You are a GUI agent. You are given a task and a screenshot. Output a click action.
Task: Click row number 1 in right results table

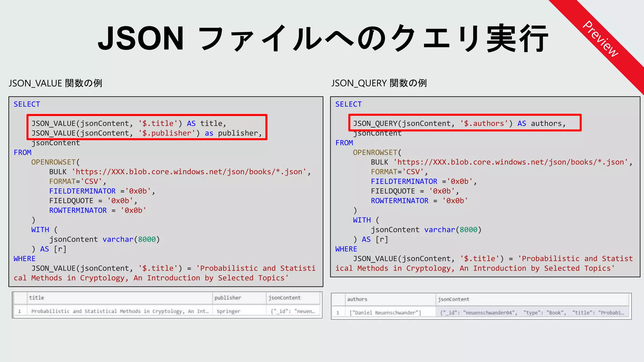tap(338, 313)
